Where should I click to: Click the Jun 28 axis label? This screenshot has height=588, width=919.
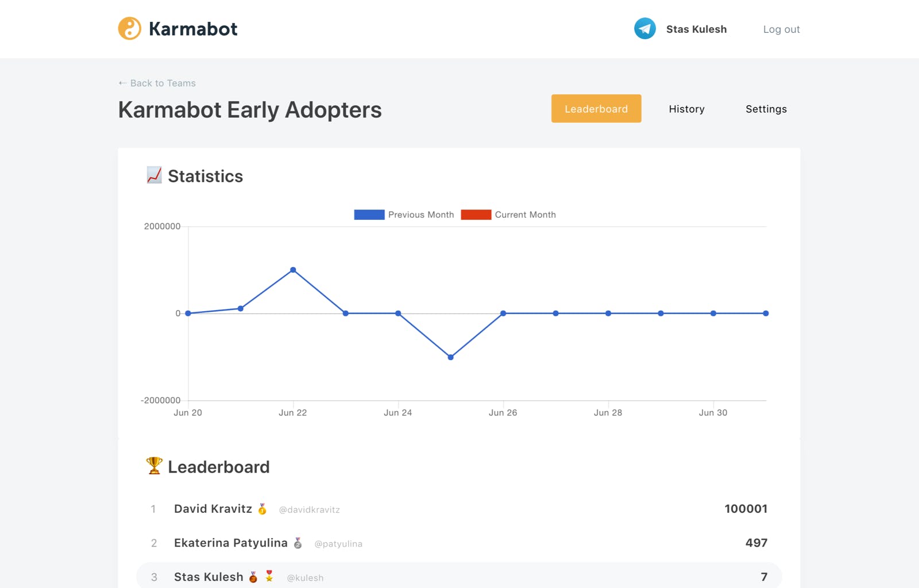608,413
